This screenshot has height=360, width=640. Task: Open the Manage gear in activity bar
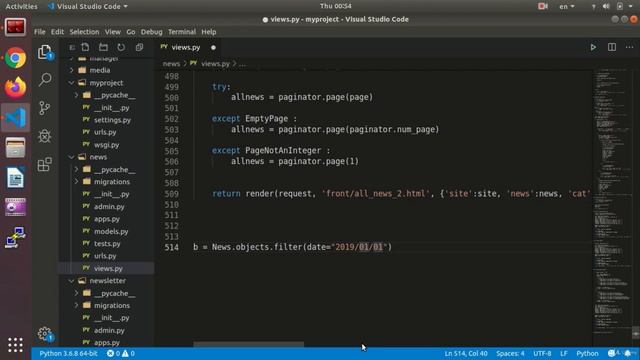pyautogui.click(x=45, y=334)
